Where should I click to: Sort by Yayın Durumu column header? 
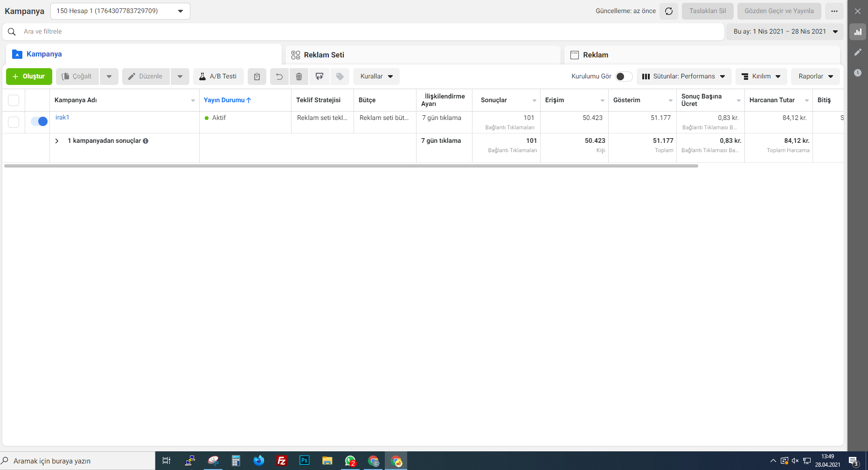click(x=228, y=100)
